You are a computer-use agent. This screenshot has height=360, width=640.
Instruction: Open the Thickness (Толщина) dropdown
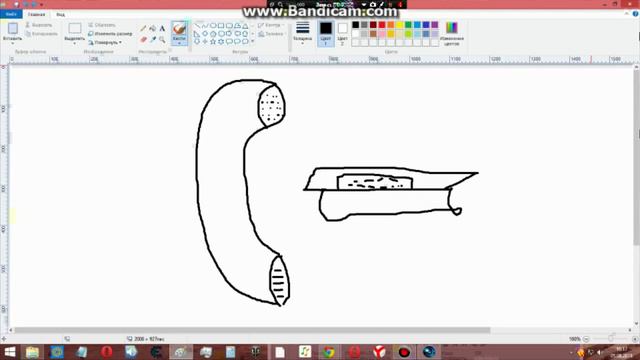coord(302,33)
